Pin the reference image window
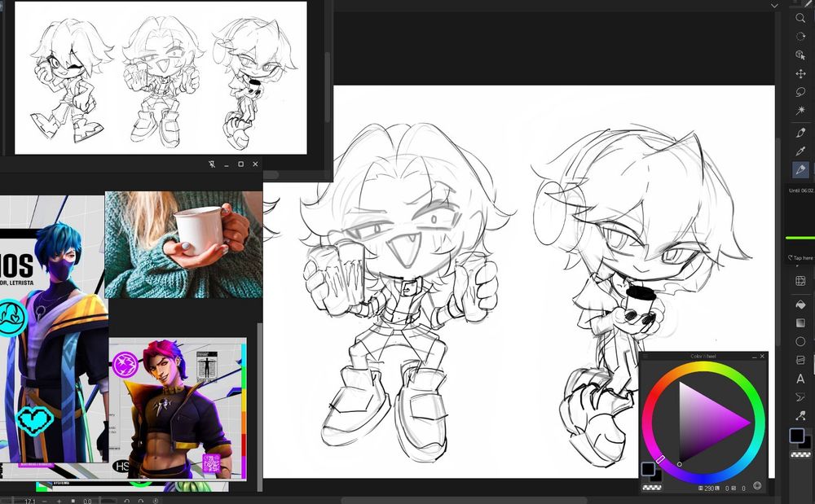Viewport: 815px width, 504px height. tap(212, 164)
